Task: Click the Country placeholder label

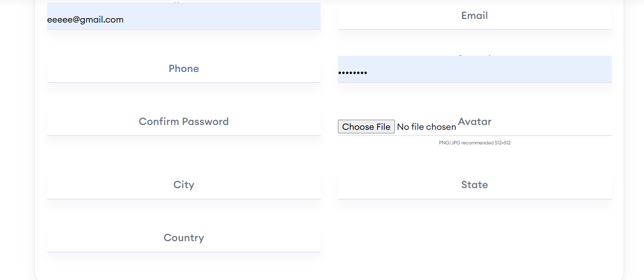Action: tap(184, 238)
